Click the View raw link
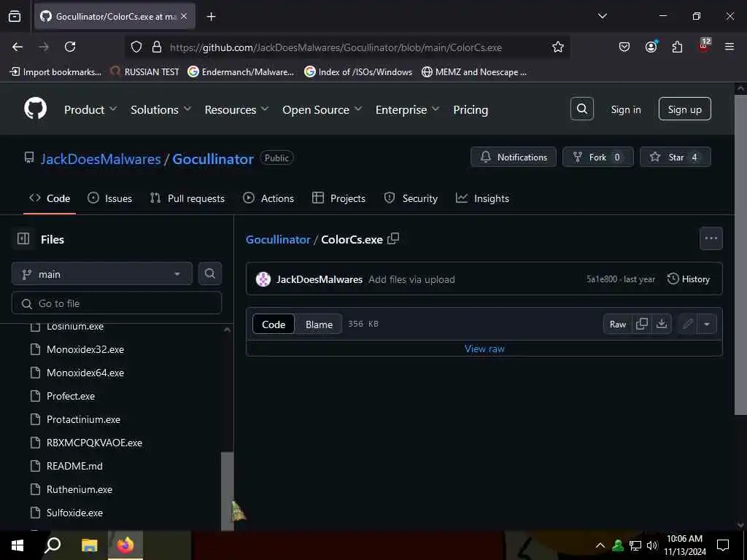This screenshot has height=560, width=747. (x=484, y=349)
